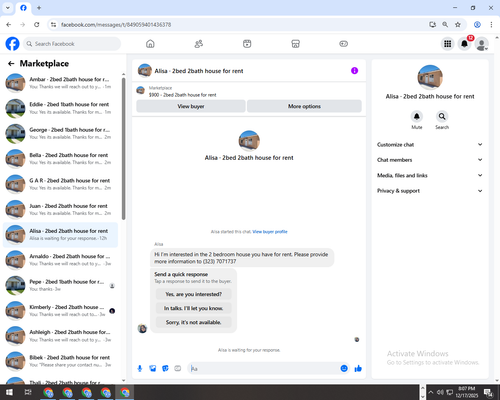Bookmark this page with star icon

[458, 25]
